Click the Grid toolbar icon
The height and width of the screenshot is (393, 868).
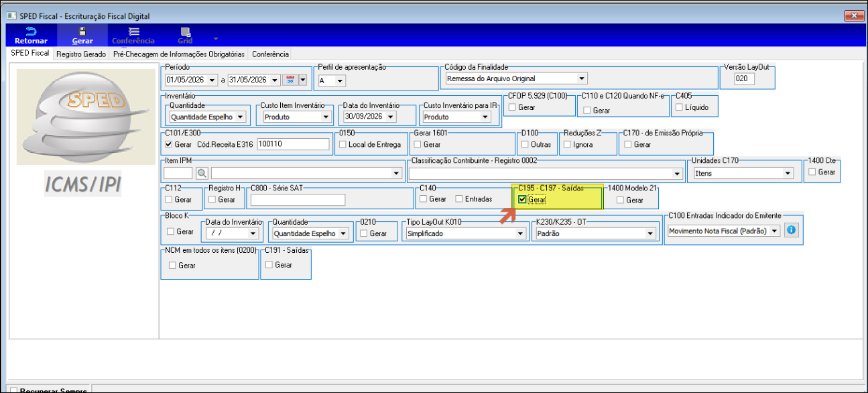point(185,36)
